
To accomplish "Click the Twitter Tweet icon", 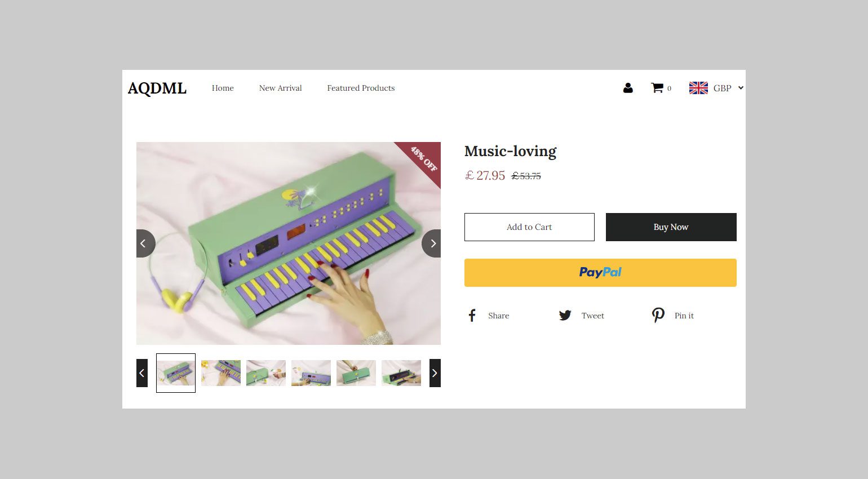I will 565,316.
